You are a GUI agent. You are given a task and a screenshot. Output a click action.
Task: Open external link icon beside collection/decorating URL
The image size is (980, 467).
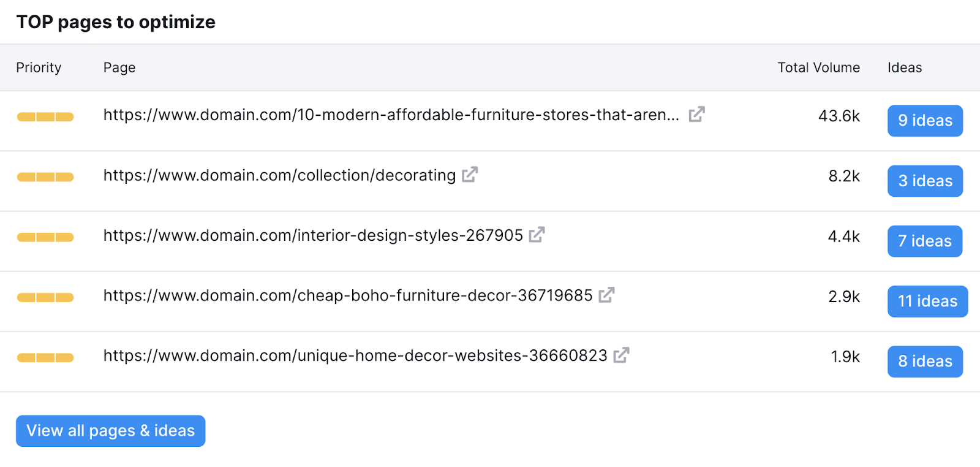click(x=470, y=175)
